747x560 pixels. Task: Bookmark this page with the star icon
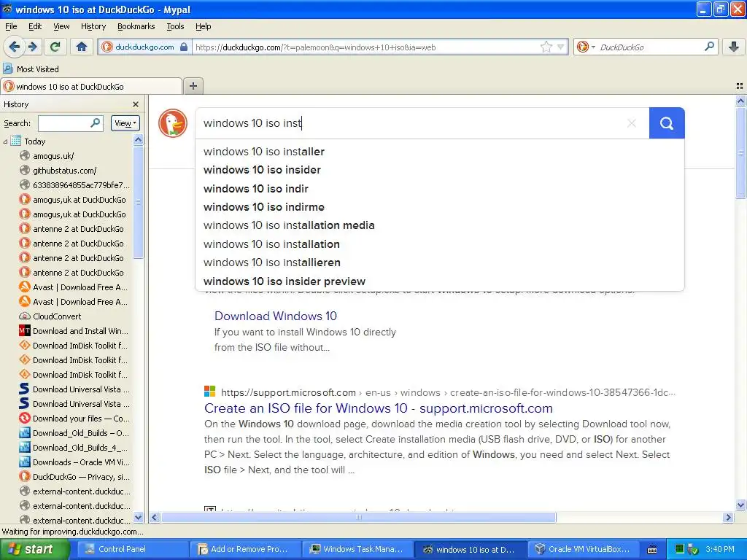coord(546,47)
